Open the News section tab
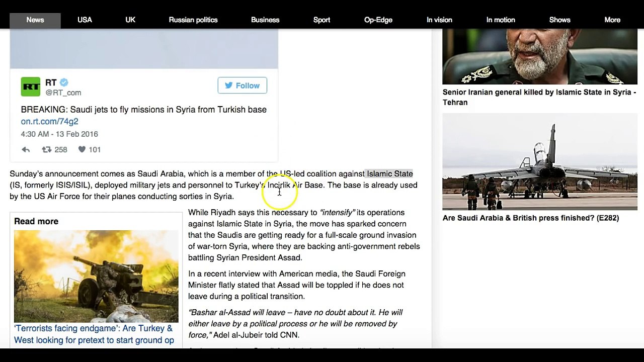644x362 pixels. (35, 20)
